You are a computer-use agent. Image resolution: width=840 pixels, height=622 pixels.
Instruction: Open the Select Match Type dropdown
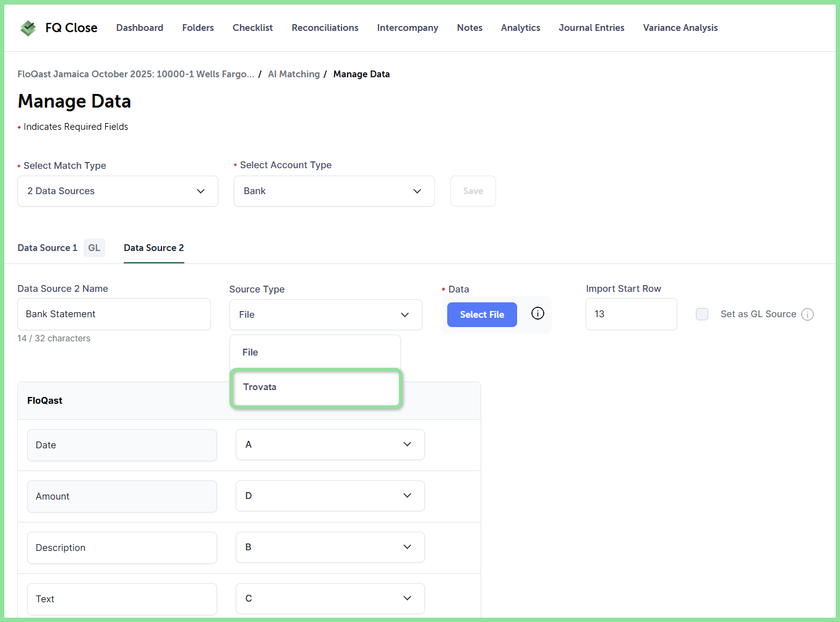118,191
